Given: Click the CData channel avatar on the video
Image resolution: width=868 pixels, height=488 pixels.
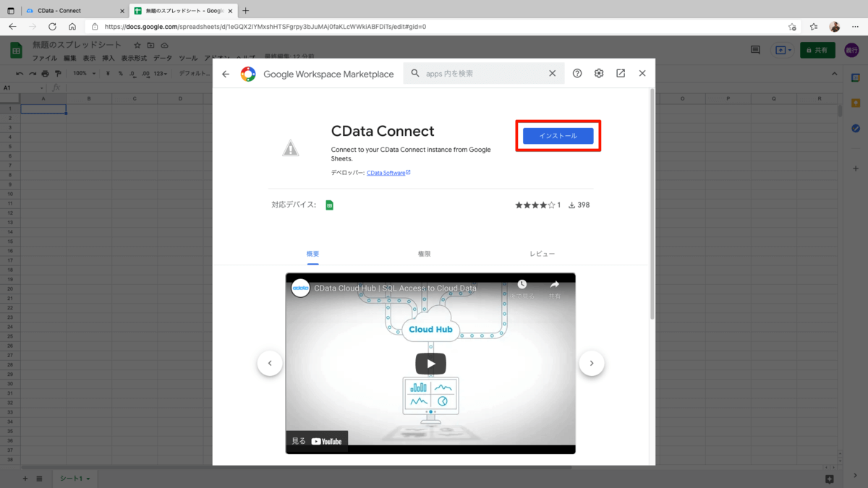Looking at the screenshot, I should [300, 288].
